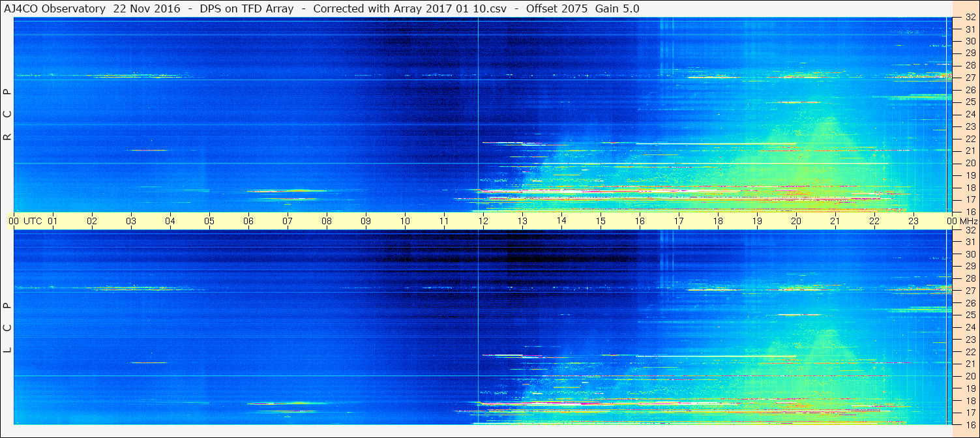Click the 'MHz' unit label on time axis
Viewport: 980px width, 438px height.
(968, 221)
